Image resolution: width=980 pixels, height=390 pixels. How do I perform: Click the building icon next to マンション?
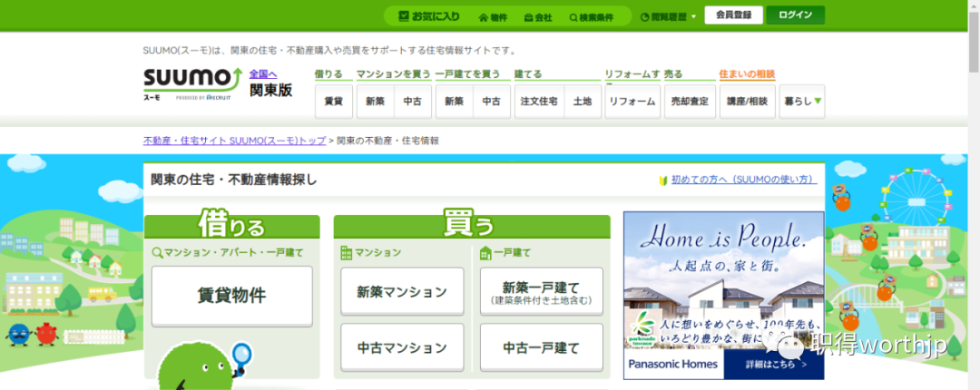coord(347,252)
